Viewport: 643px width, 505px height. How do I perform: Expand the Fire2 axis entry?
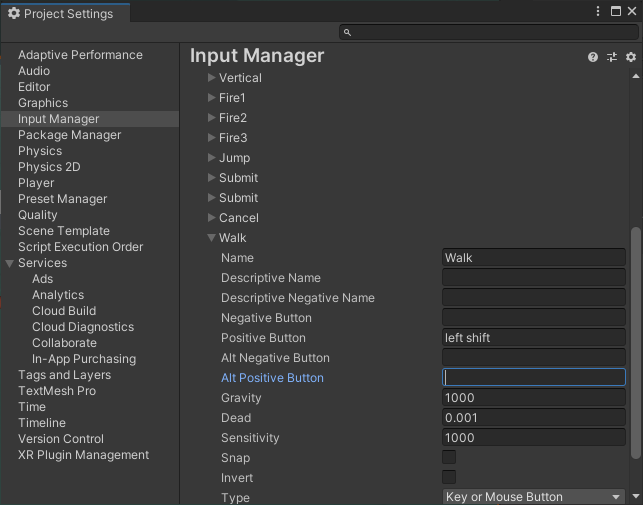tap(212, 118)
